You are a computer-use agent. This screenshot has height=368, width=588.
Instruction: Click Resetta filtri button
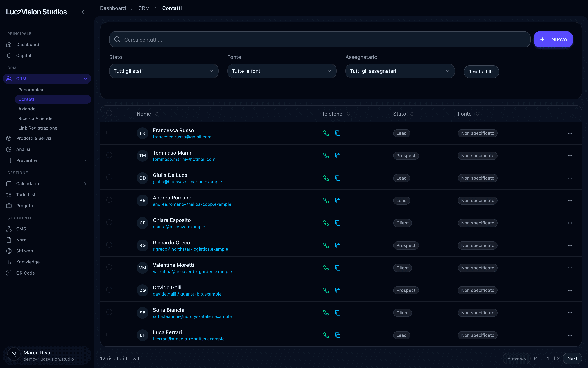pyautogui.click(x=481, y=72)
